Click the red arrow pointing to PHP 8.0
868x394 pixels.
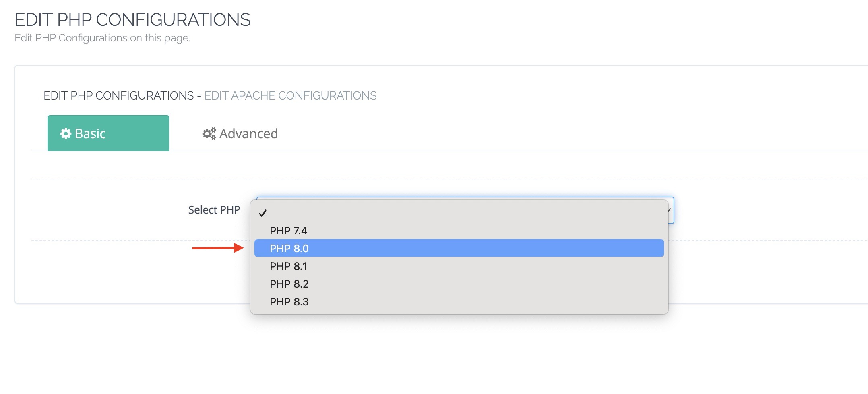click(x=217, y=248)
